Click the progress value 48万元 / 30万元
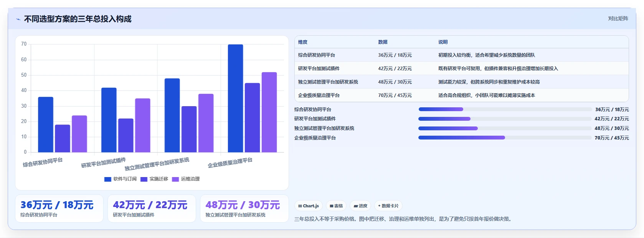The width and height of the screenshot is (644, 238). point(612,128)
